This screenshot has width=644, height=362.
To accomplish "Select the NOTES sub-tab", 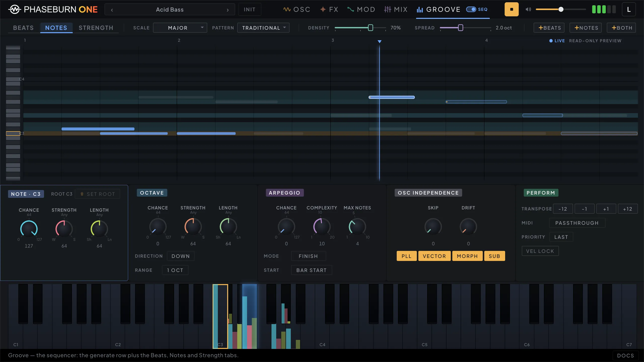I will 56,28.
